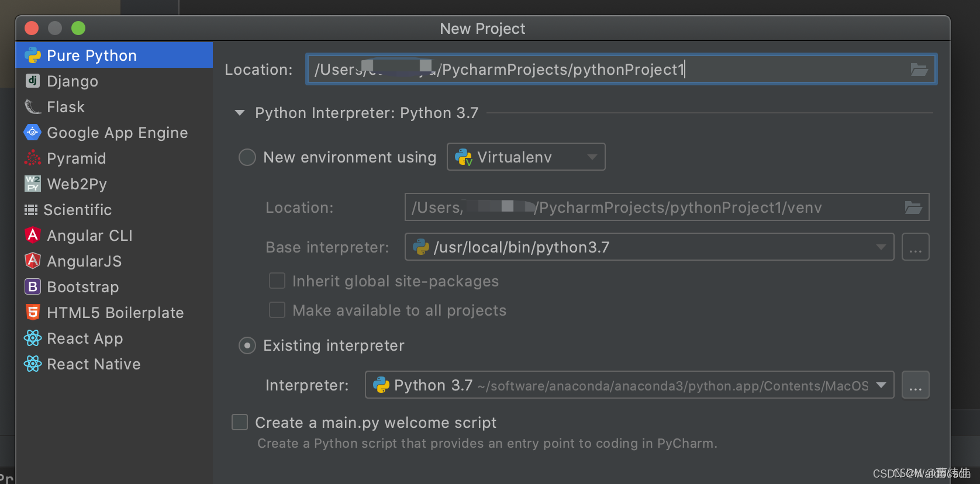Click the Angular CLI red icon
The width and height of the screenshot is (980, 484).
[33, 235]
